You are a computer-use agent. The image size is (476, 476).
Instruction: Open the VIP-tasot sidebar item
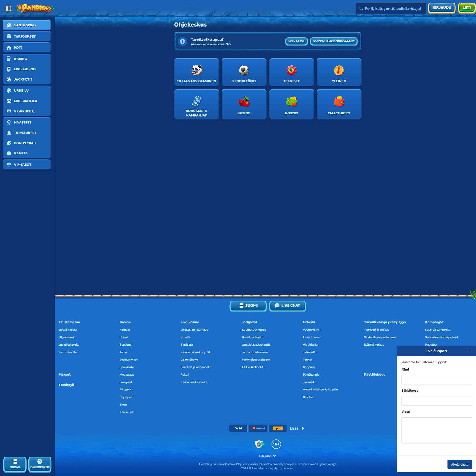[x=27, y=164]
